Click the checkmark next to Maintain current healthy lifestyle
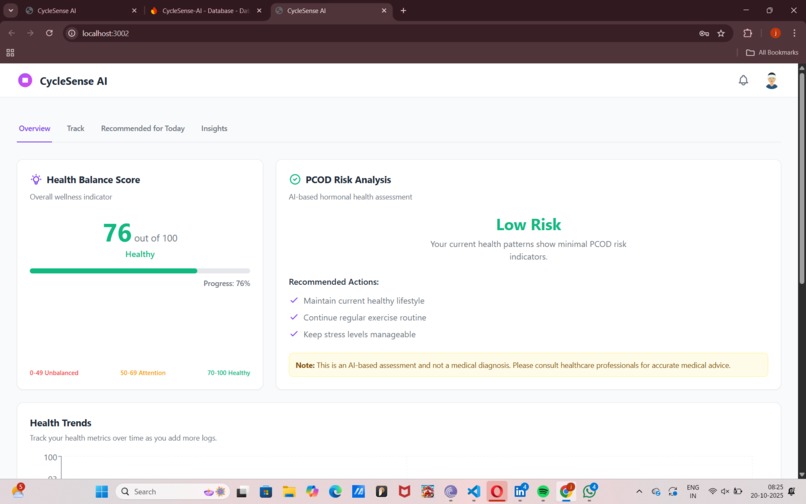This screenshot has height=504, width=806. (294, 300)
